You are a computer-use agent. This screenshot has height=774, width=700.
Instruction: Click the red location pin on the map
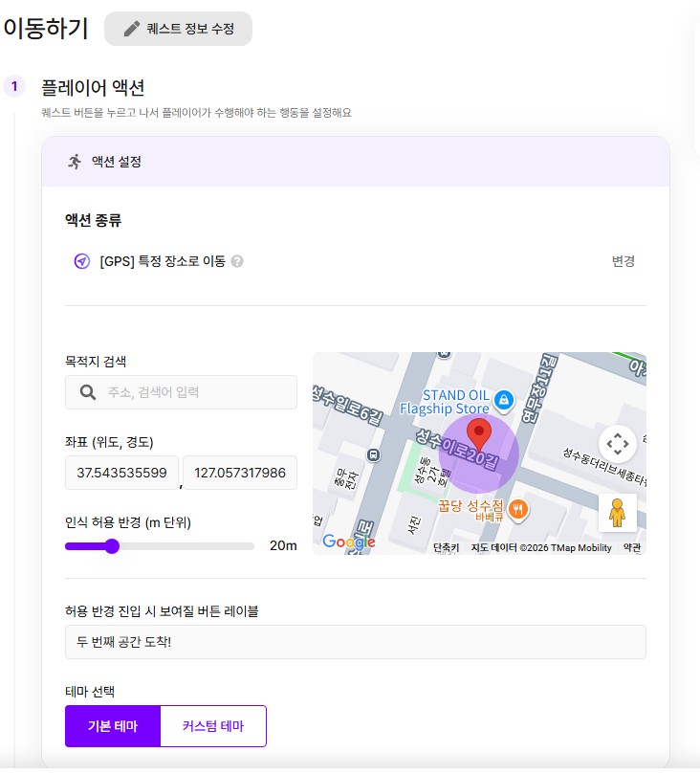coord(478,434)
